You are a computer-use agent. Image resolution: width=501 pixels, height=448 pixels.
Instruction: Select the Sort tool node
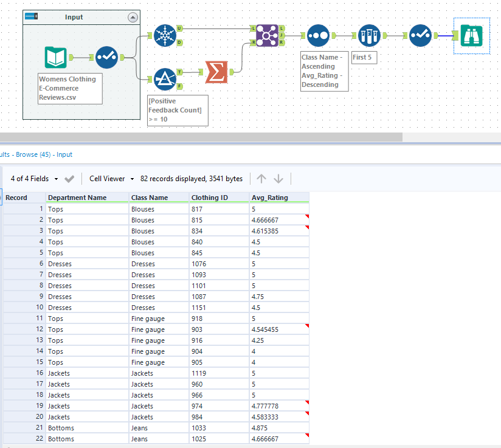[318, 36]
